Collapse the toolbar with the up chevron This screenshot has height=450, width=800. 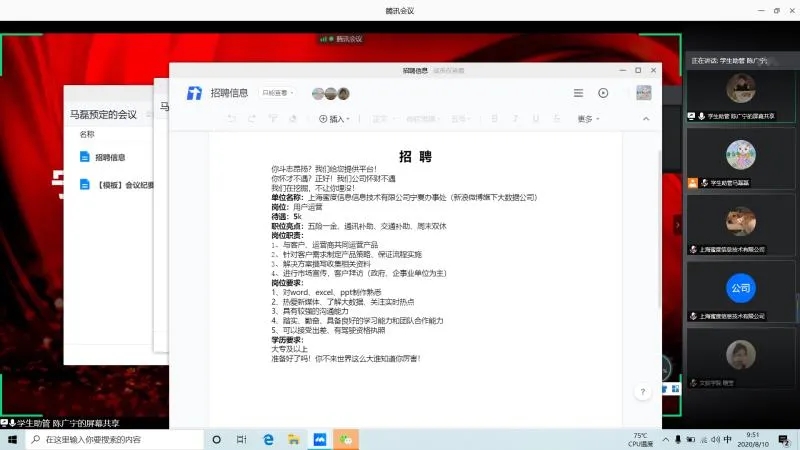click(645, 119)
